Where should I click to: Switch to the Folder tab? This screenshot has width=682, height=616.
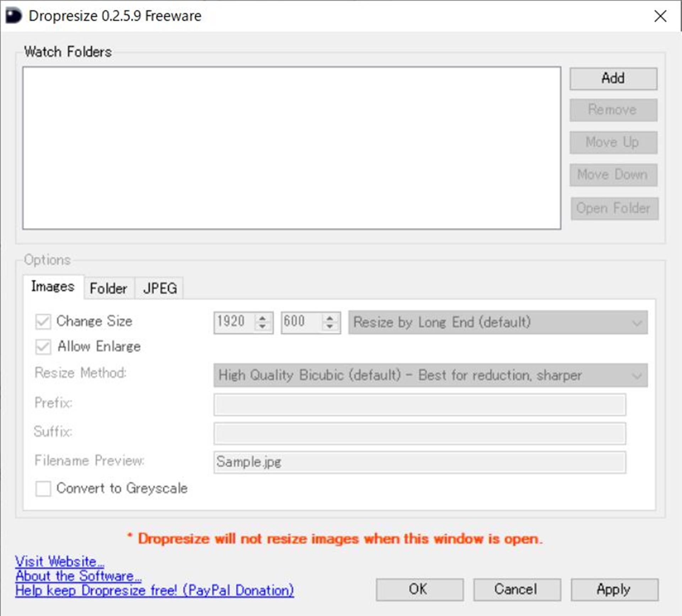tap(108, 288)
